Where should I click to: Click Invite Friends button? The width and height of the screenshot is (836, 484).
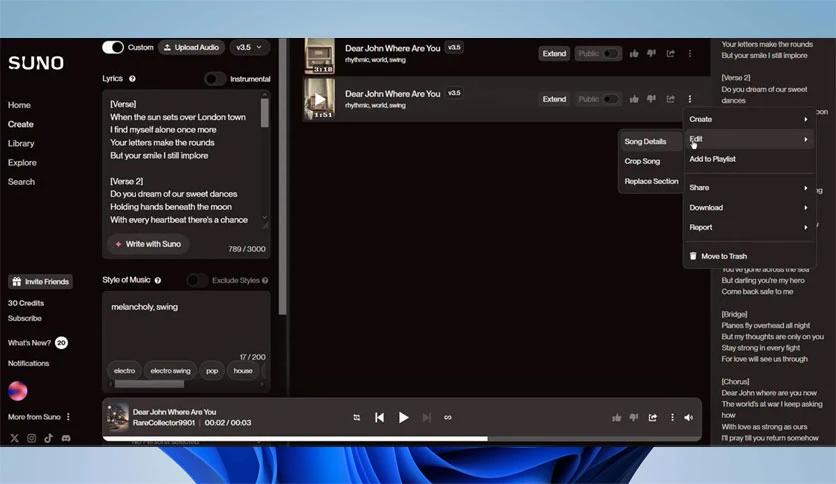click(x=41, y=281)
